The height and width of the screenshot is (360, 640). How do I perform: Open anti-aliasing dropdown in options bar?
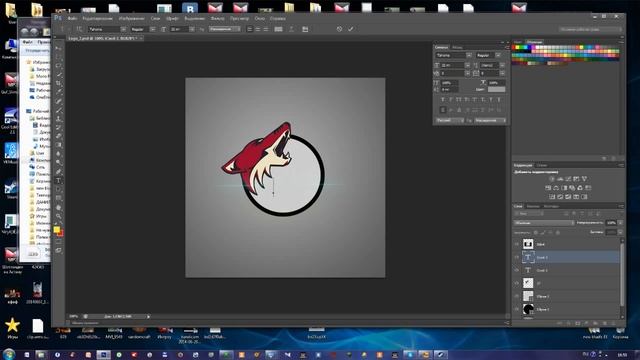pyautogui.click(x=224, y=29)
